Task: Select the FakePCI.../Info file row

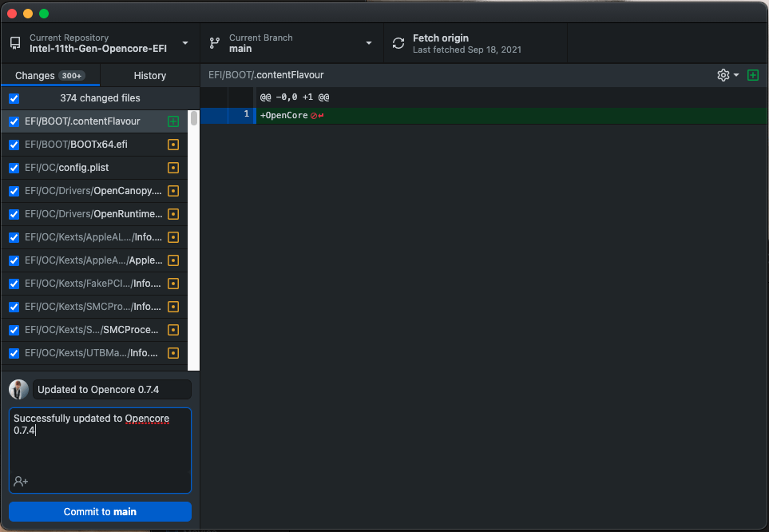Action: coord(95,284)
